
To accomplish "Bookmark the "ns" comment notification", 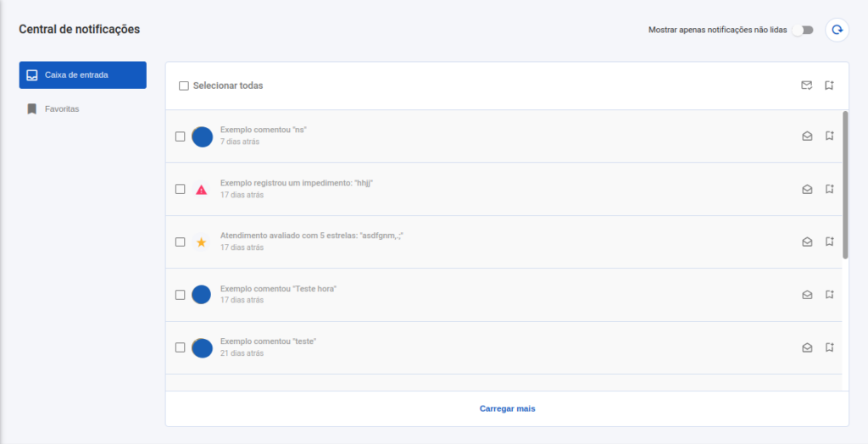I will (x=829, y=136).
